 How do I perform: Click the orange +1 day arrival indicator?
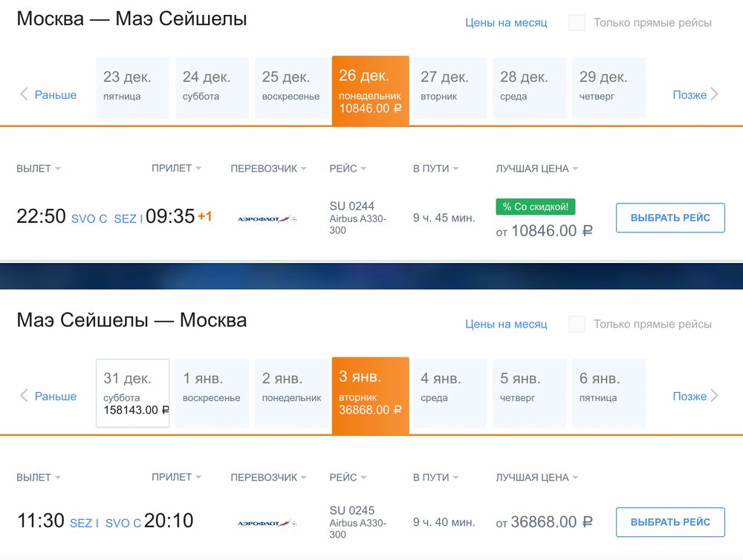pos(204,217)
